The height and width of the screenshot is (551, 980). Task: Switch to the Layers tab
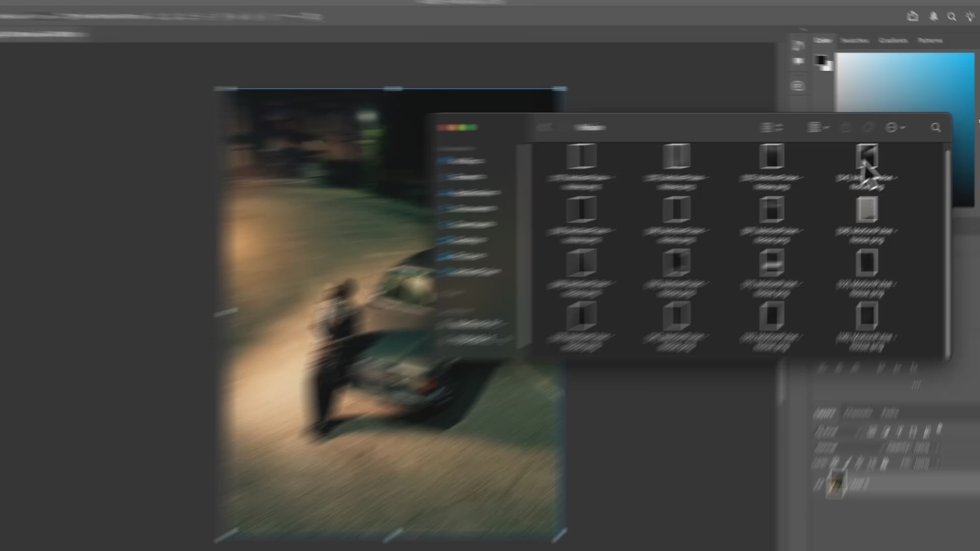(824, 412)
